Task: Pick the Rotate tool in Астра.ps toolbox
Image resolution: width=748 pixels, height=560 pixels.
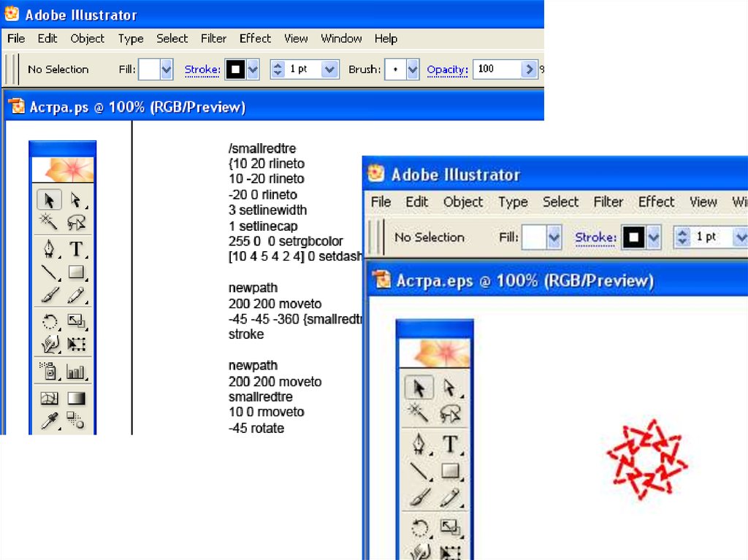Action: 49,321
